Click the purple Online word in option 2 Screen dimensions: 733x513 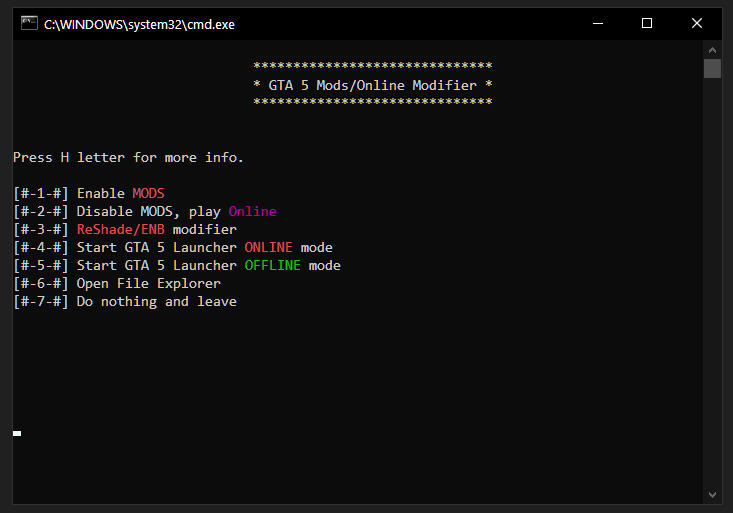click(x=252, y=211)
